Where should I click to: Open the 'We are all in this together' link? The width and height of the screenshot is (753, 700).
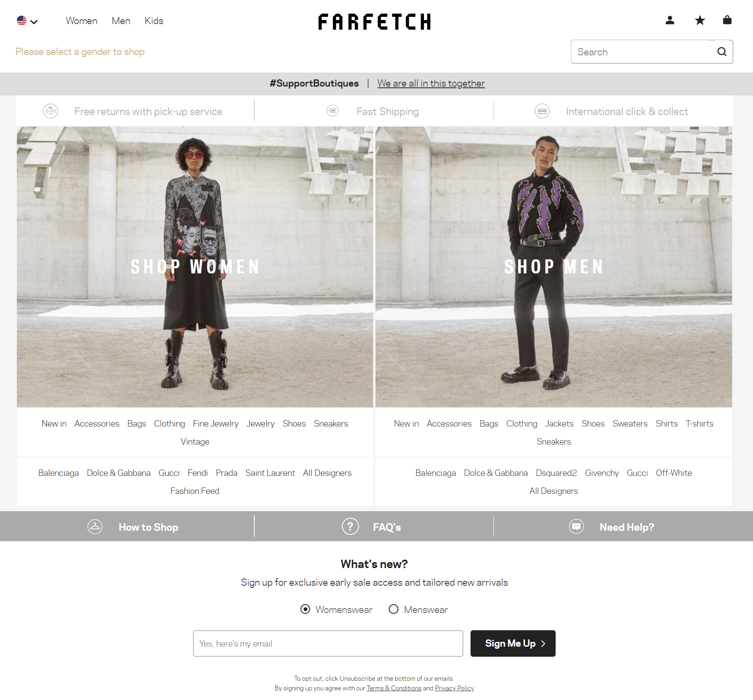tap(431, 83)
